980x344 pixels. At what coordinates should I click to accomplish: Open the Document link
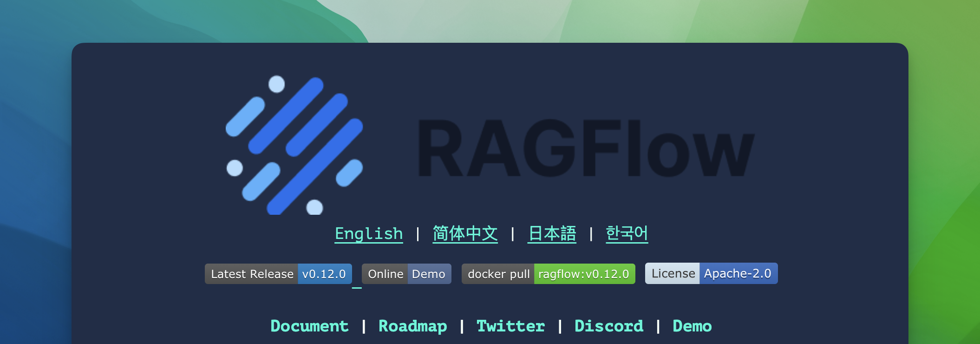[x=309, y=326]
